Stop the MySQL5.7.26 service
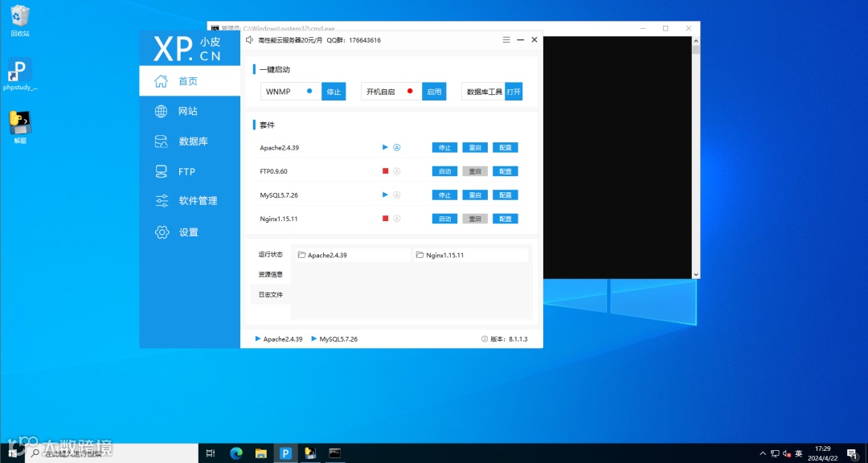 pos(444,195)
